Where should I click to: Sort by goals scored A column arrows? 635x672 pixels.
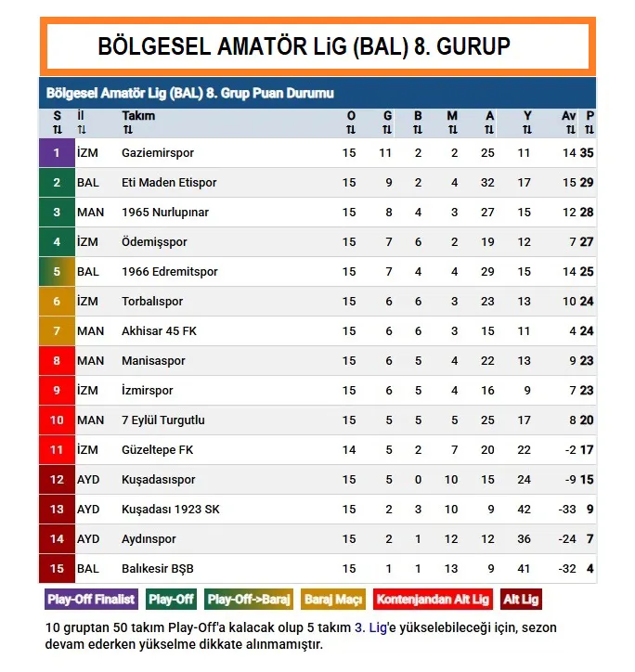pyautogui.click(x=489, y=130)
